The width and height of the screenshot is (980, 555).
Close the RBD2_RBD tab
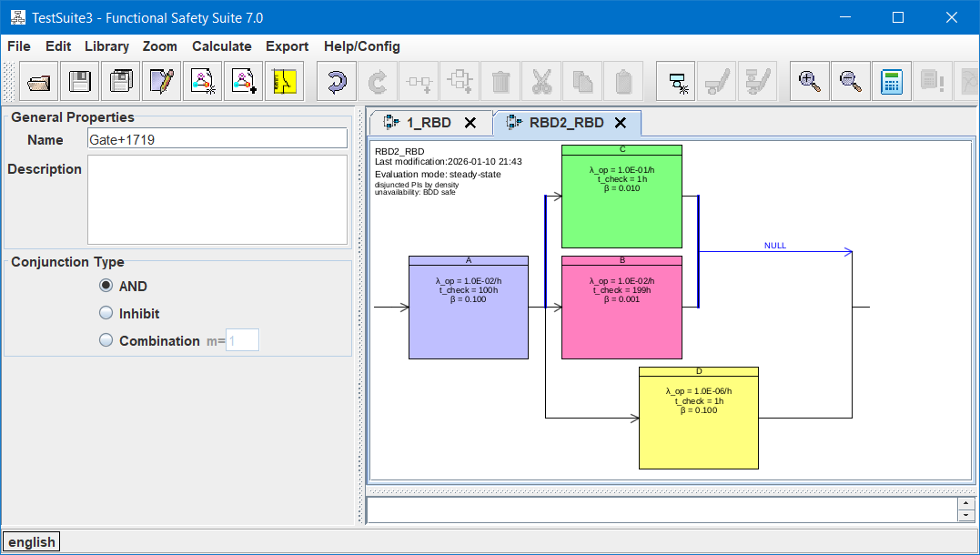pyautogui.click(x=621, y=123)
